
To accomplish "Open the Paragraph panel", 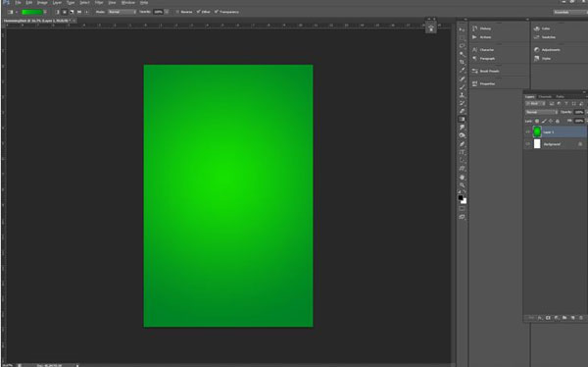I will [x=483, y=59].
